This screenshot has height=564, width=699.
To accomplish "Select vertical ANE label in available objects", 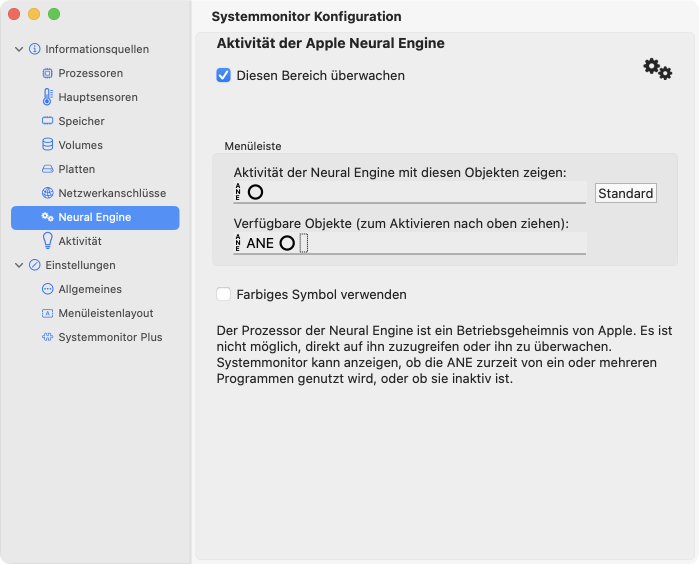I will tap(238, 243).
